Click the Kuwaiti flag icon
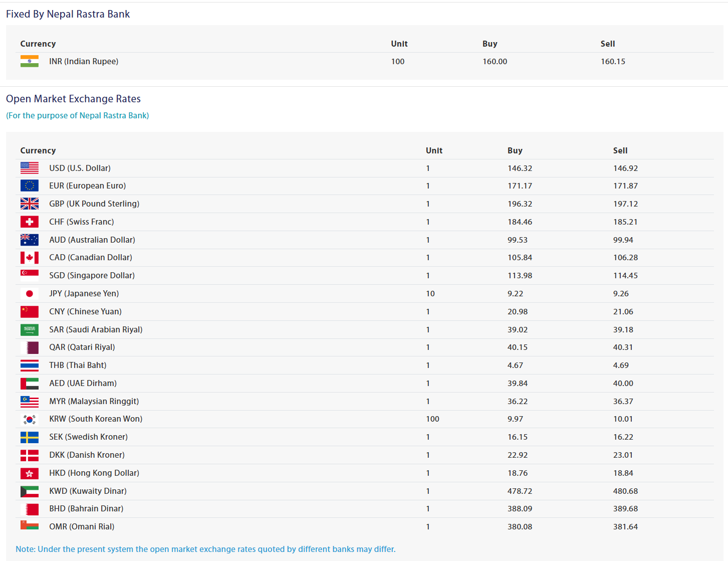Viewport: 728px width, 561px height. coord(29,491)
